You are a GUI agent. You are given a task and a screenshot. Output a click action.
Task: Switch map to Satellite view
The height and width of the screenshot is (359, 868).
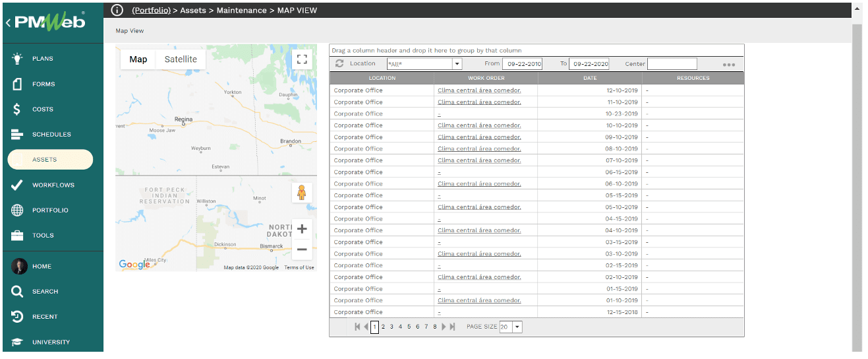[181, 59]
